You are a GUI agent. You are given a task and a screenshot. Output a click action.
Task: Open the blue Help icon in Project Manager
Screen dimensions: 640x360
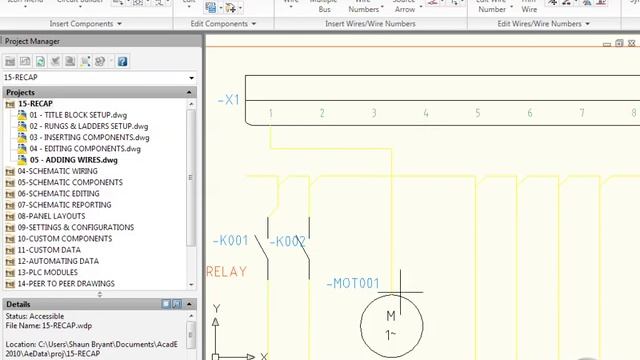pyautogui.click(x=122, y=62)
